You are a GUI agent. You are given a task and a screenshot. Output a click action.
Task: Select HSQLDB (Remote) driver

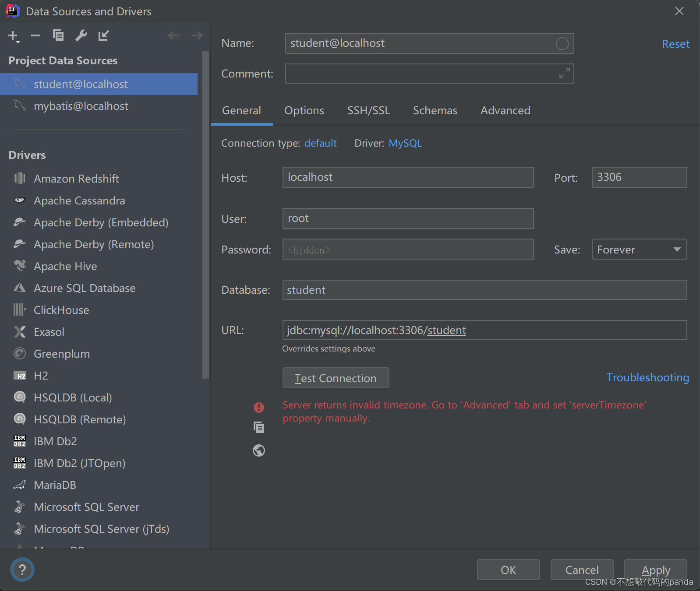coord(99,419)
